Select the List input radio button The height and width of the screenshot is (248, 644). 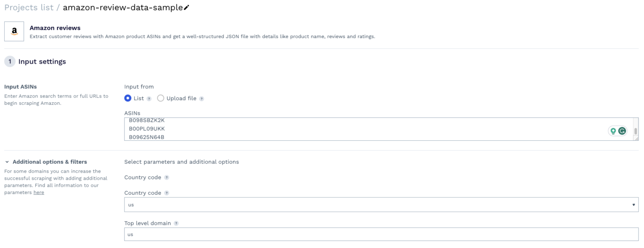(127, 98)
